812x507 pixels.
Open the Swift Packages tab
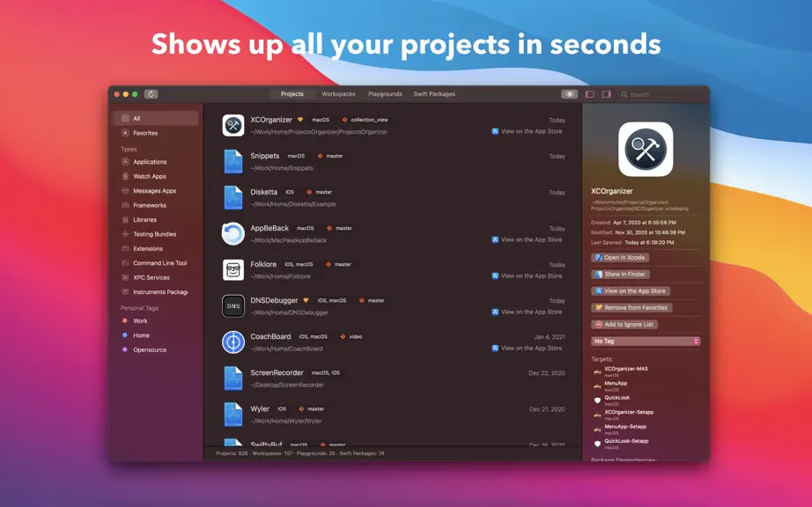click(x=434, y=94)
